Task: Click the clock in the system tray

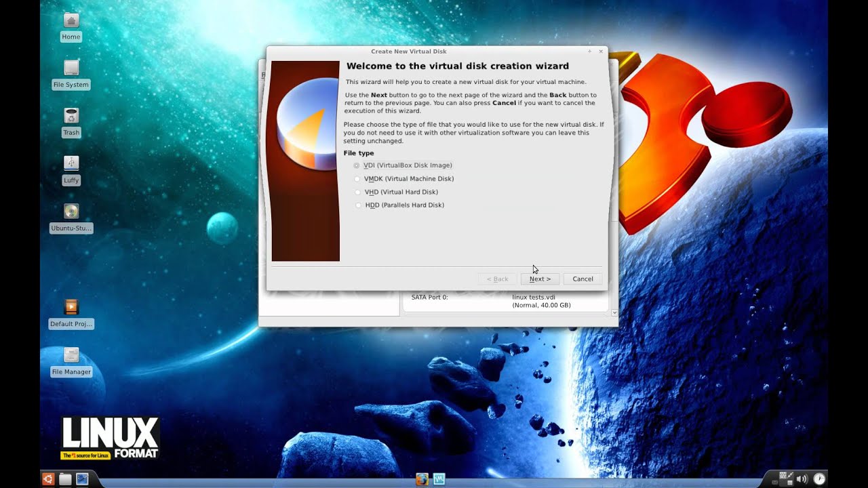Action: pos(819,479)
